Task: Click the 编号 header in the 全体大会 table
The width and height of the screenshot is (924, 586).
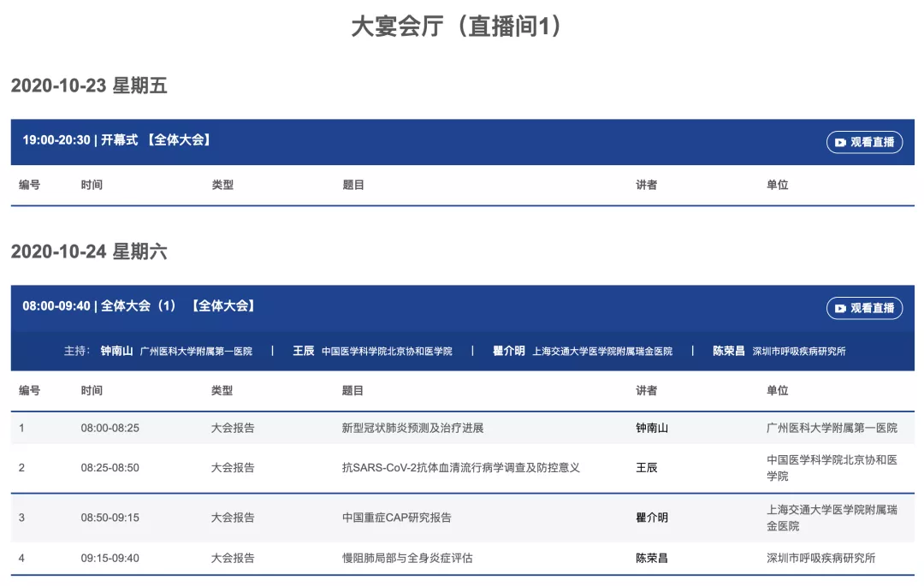Action: pos(29,390)
